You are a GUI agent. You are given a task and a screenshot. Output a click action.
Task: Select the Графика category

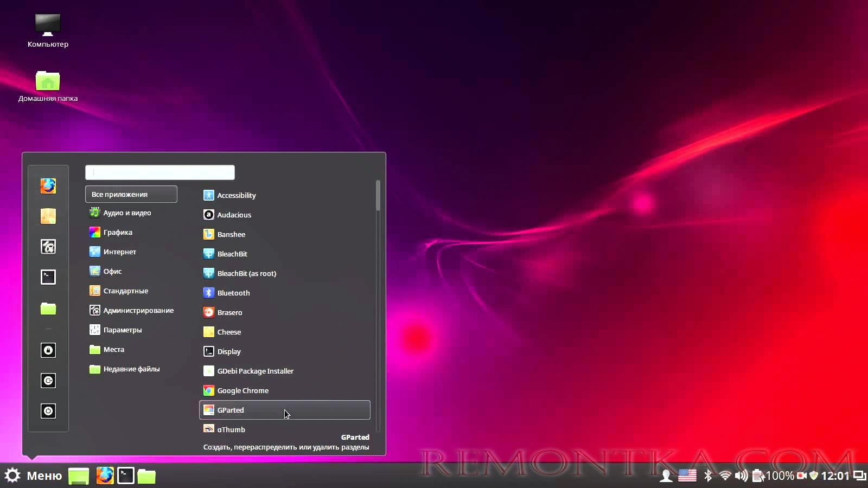coord(118,232)
